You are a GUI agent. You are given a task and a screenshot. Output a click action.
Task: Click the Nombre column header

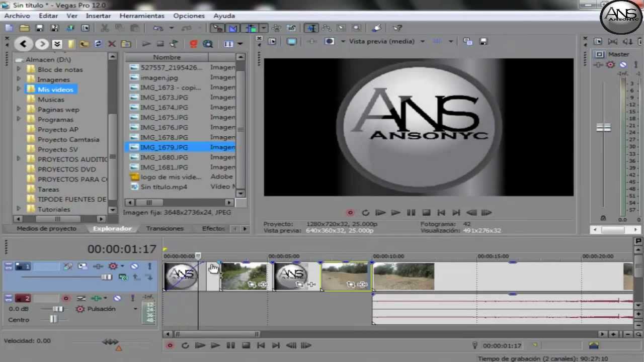167,57
